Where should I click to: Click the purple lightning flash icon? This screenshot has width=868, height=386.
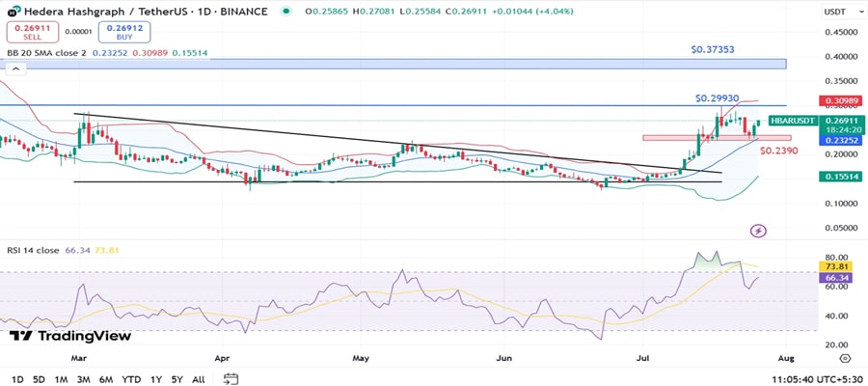pyautogui.click(x=758, y=231)
